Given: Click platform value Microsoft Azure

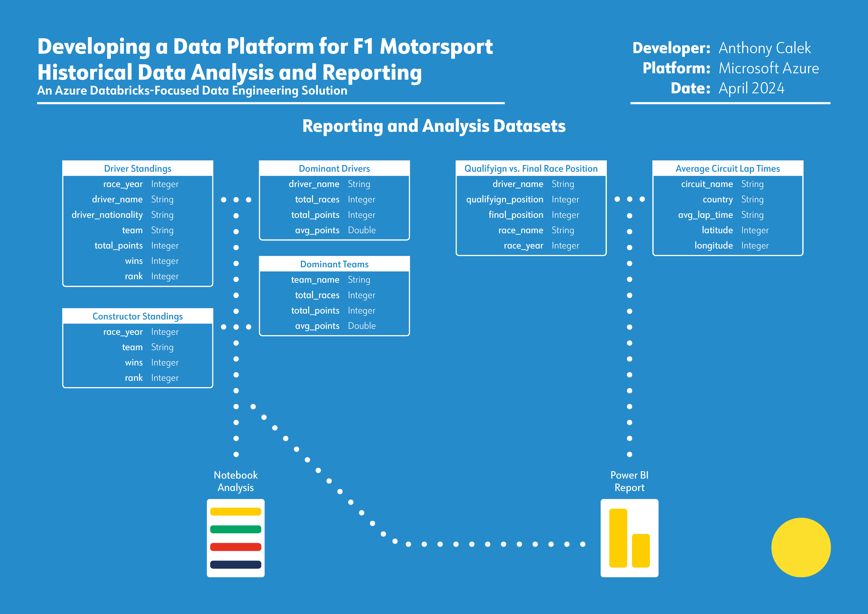Looking at the screenshot, I should [769, 68].
